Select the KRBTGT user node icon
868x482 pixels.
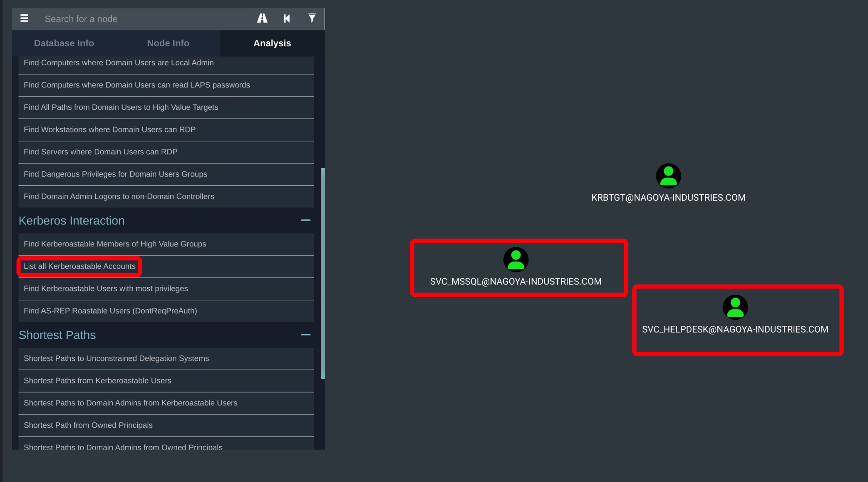click(x=668, y=176)
